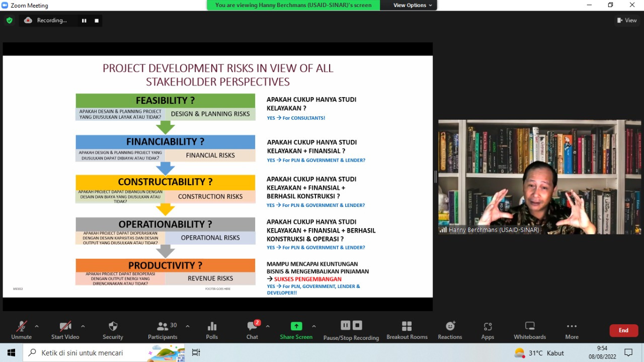This screenshot has width=644, height=362.
Task: Open the More menu in toolbar
Action: tap(572, 330)
